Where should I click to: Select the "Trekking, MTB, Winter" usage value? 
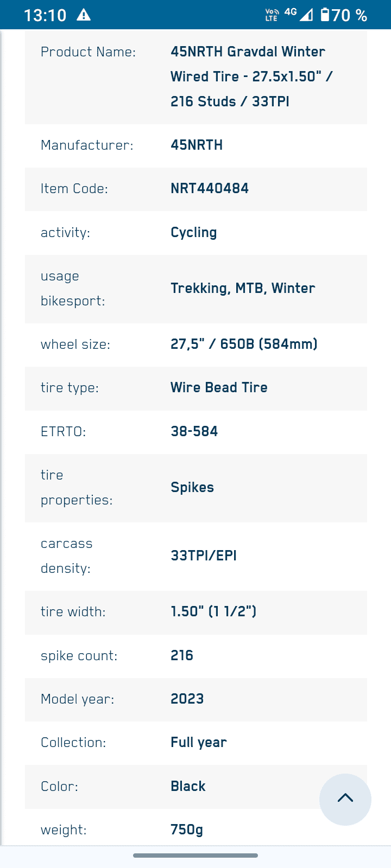[x=243, y=288]
